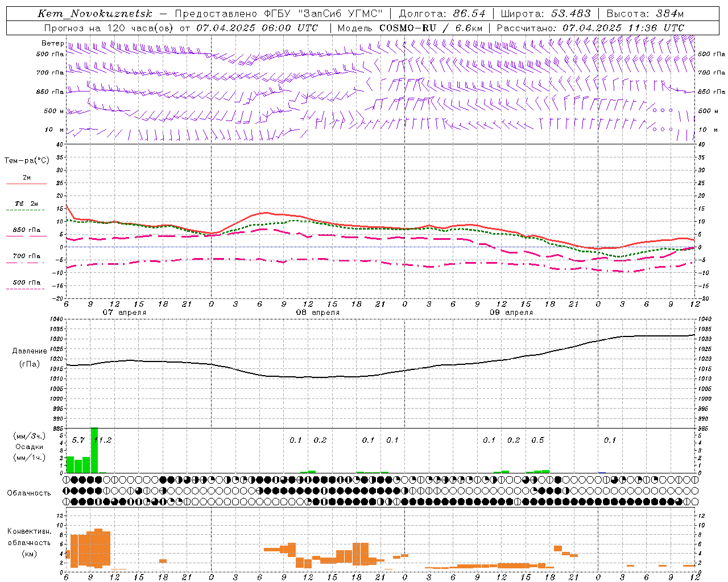Click the 850 гПа temperature legend entry
This screenshot has width=728, height=582.
click(x=27, y=230)
